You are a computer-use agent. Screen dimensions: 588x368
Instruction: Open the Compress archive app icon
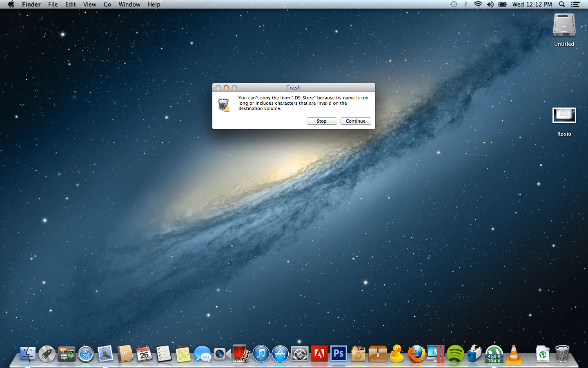378,354
